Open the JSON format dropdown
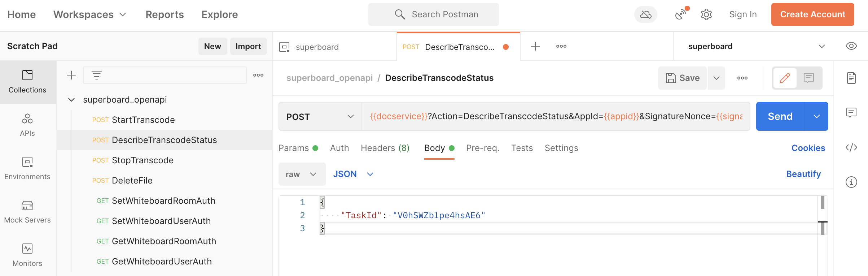The width and height of the screenshot is (868, 276). coord(353,174)
